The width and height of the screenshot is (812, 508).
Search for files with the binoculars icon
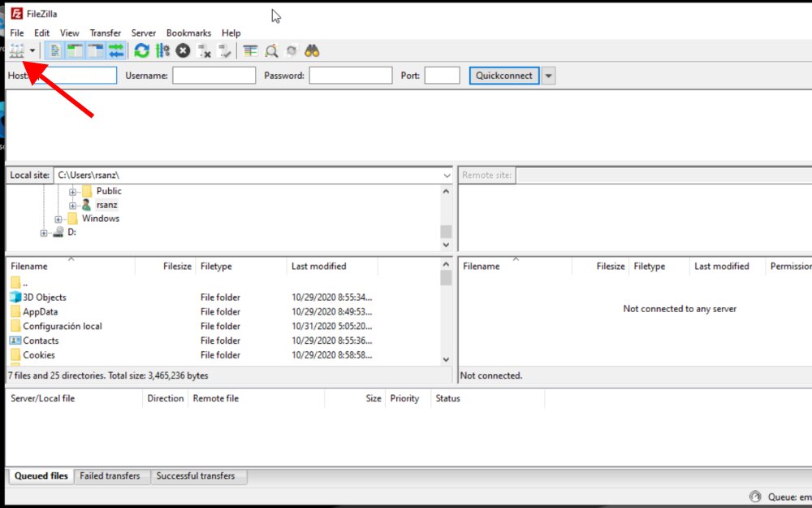click(x=312, y=50)
